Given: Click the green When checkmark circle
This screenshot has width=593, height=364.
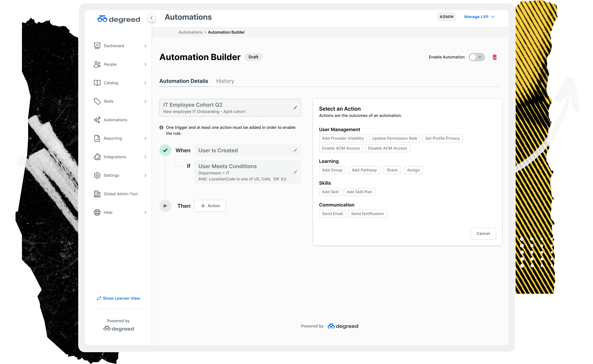Looking at the screenshot, I should pyautogui.click(x=165, y=150).
